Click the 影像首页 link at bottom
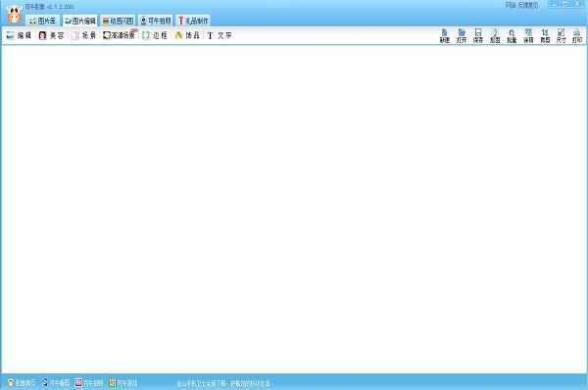 coord(22,382)
